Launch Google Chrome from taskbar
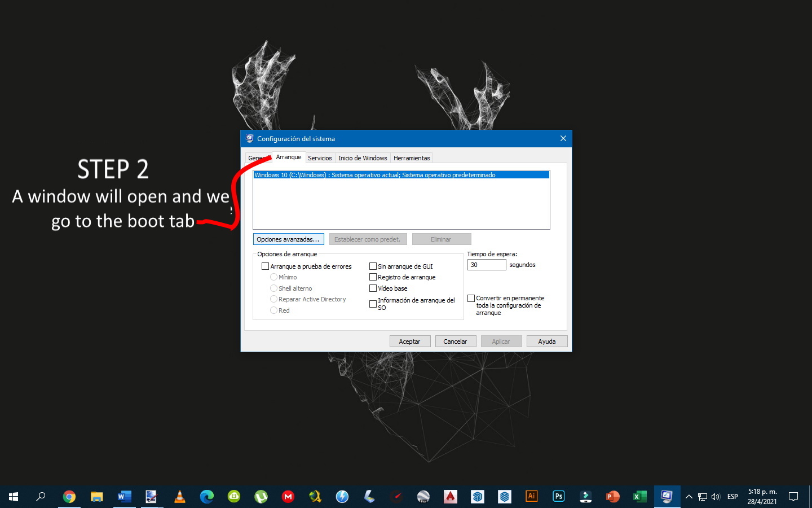Image resolution: width=812 pixels, height=508 pixels. point(69,497)
